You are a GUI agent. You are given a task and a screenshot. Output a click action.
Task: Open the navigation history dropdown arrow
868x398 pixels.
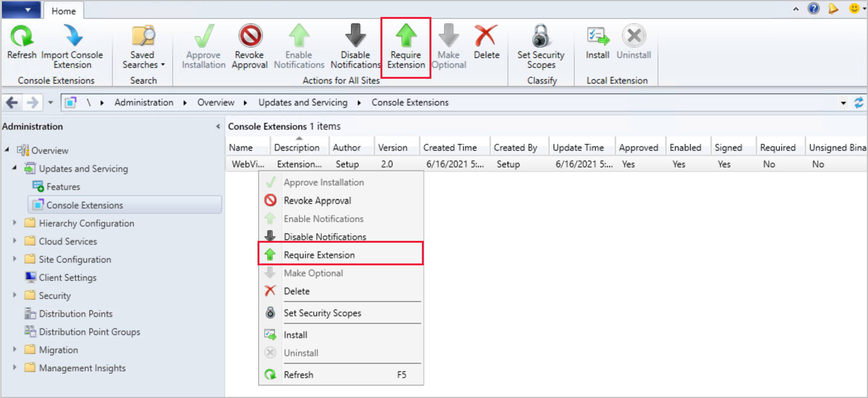tap(51, 103)
